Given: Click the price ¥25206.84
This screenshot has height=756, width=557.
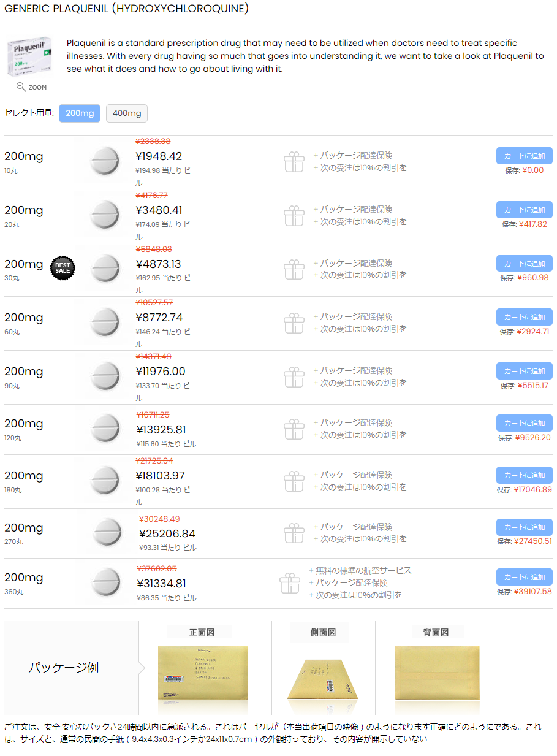Looking at the screenshot, I should 167,534.
